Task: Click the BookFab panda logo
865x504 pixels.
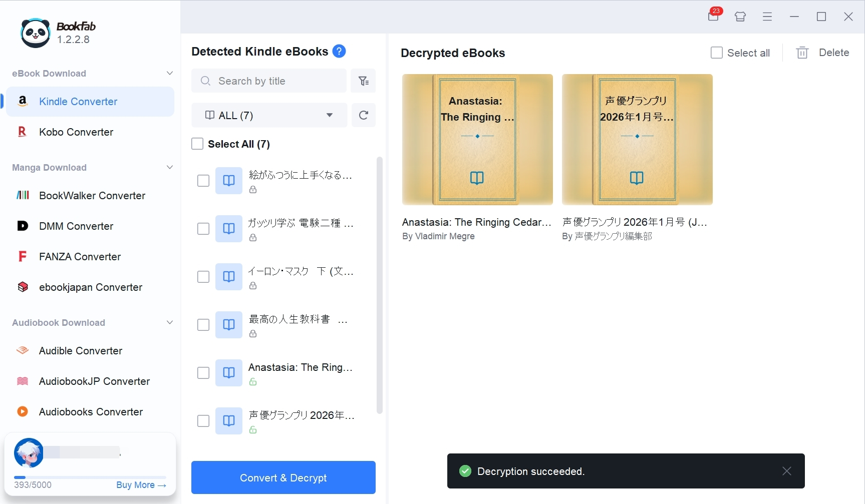Action: (x=36, y=33)
